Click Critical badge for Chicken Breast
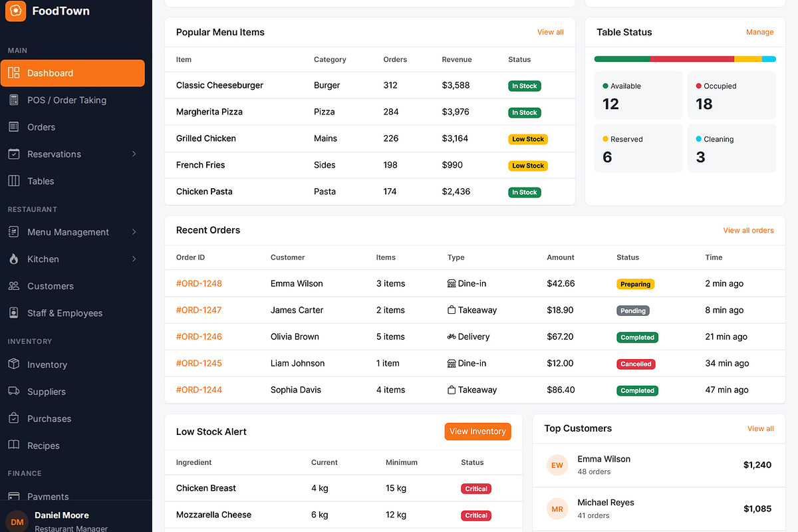Screen dimensions: 798x532 tap(476, 489)
